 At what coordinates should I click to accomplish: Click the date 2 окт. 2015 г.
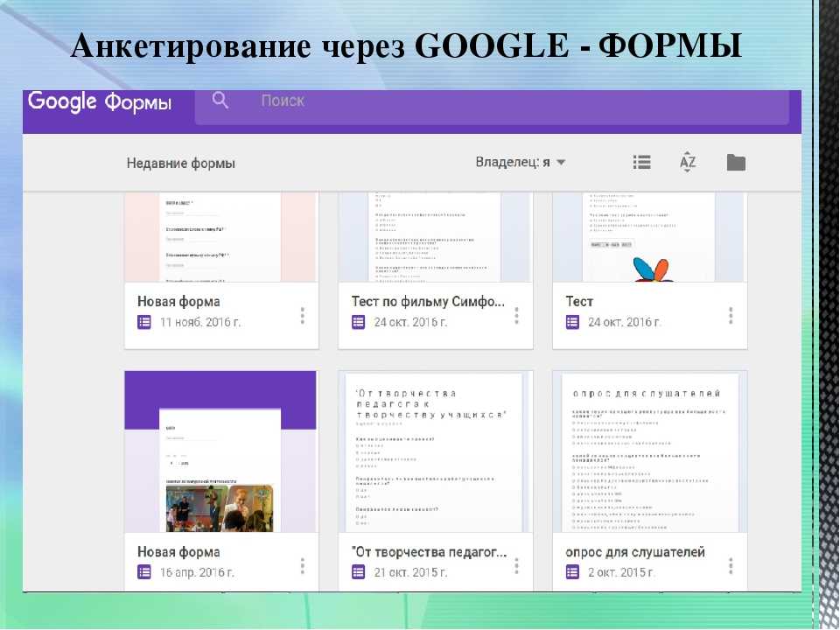coord(621,572)
